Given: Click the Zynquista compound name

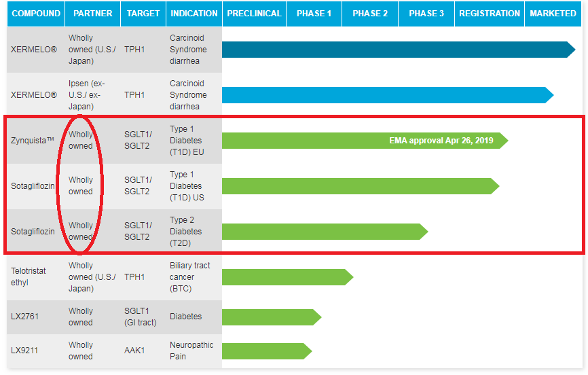Looking at the screenshot, I should (31, 141).
